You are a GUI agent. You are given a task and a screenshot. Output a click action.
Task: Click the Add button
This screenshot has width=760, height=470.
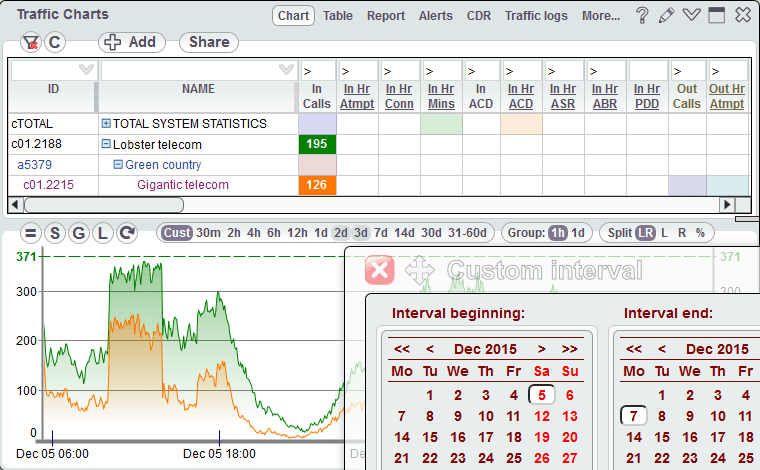(132, 42)
